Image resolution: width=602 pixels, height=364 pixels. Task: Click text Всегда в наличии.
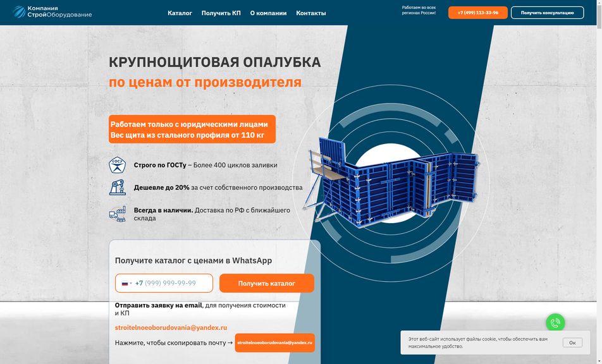[x=163, y=210]
